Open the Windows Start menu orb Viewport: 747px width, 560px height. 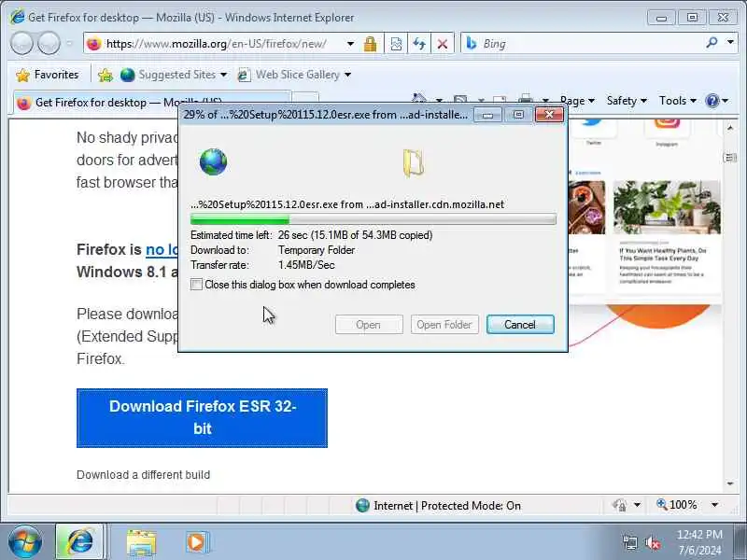pos(25,542)
